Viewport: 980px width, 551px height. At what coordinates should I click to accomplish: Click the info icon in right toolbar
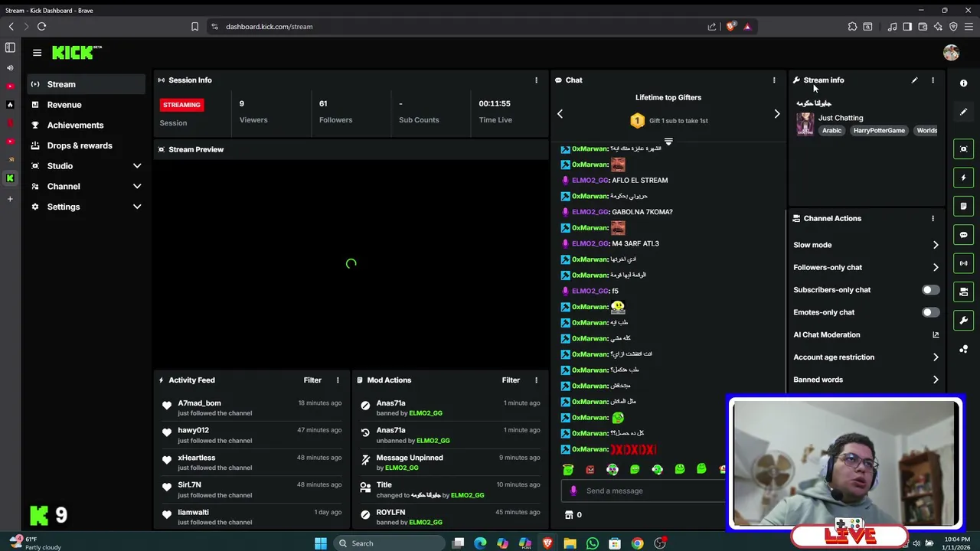[x=964, y=83]
